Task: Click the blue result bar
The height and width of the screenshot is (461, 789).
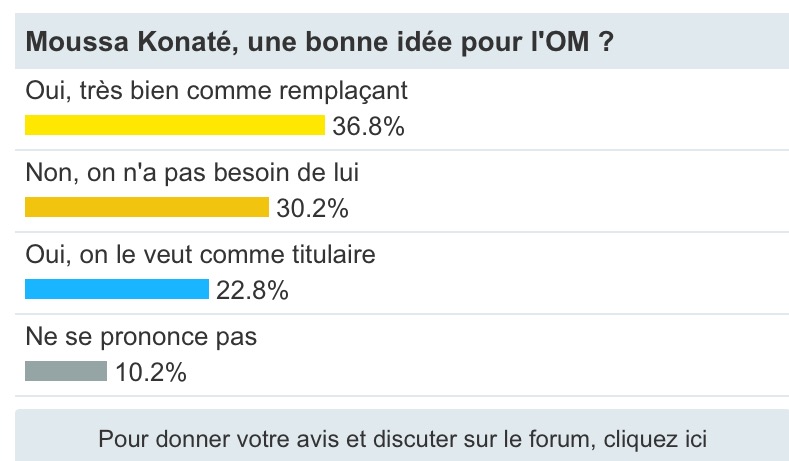Action: point(117,289)
